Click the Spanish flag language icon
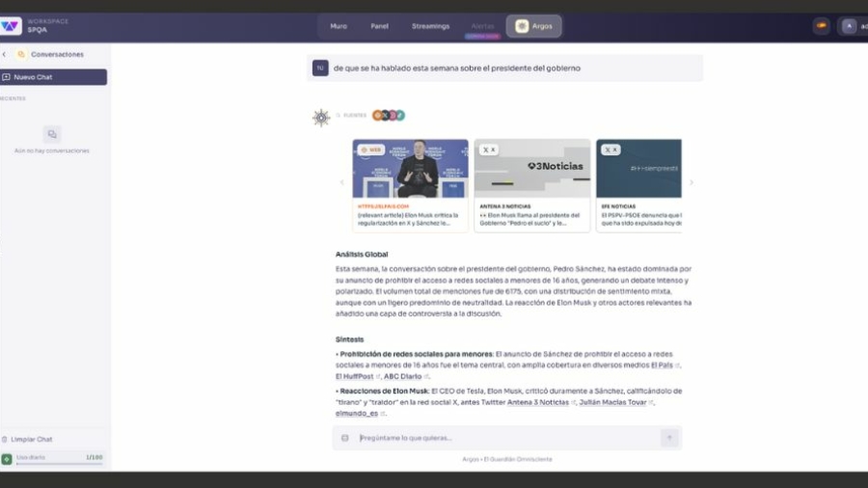868x488 pixels. 821,26
